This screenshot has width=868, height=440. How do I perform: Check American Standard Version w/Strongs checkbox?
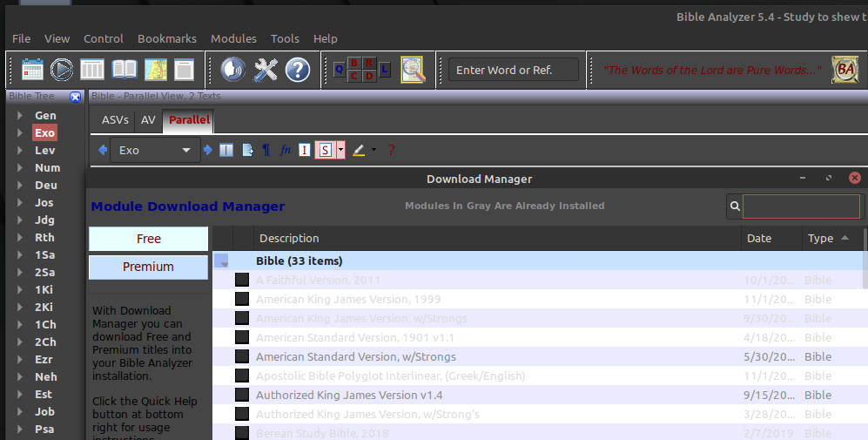point(242,356)
